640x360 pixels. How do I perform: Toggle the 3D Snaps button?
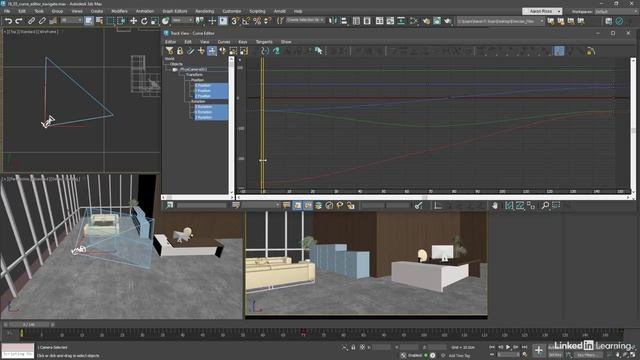coord(235,21)
